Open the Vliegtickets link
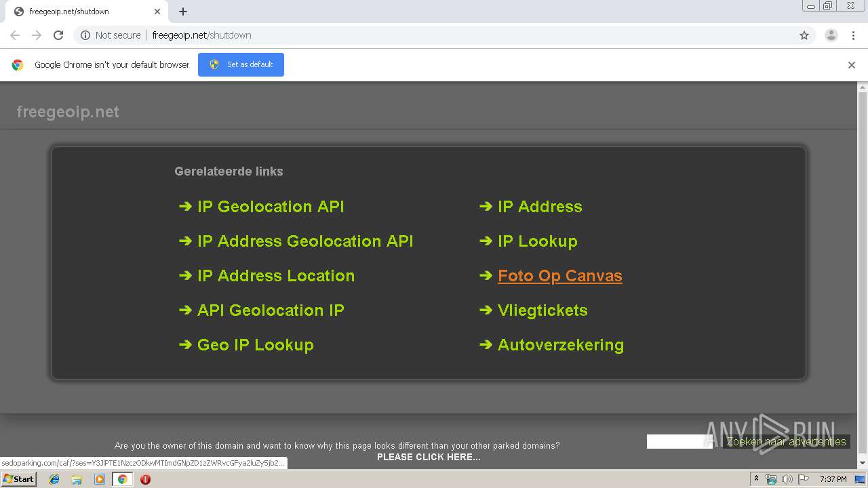This screenshot has width=868, height=488. [542, 310]
